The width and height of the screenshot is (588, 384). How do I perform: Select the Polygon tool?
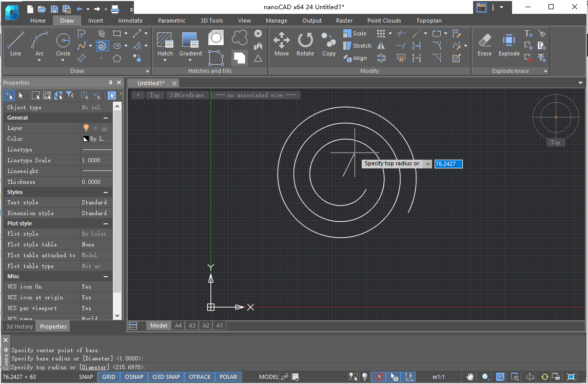click(x=117, y=58)
